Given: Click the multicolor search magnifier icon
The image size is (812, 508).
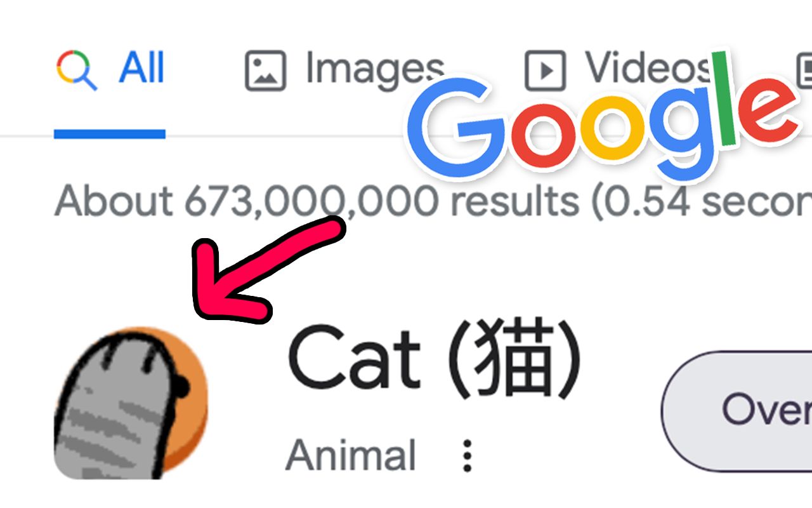Looking at the screenshot, I should click(x=76, y=69).
